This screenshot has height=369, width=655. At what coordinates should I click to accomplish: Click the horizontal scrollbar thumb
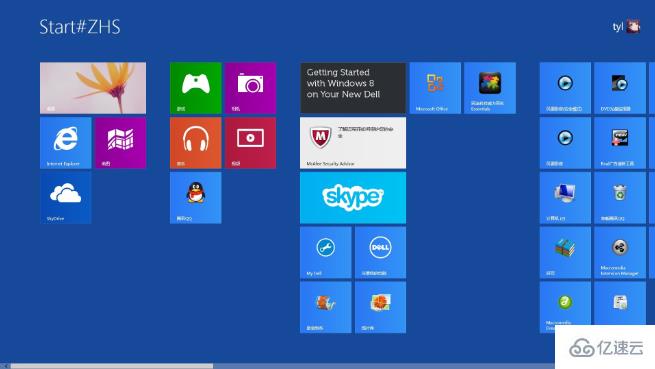pos(112,366)
